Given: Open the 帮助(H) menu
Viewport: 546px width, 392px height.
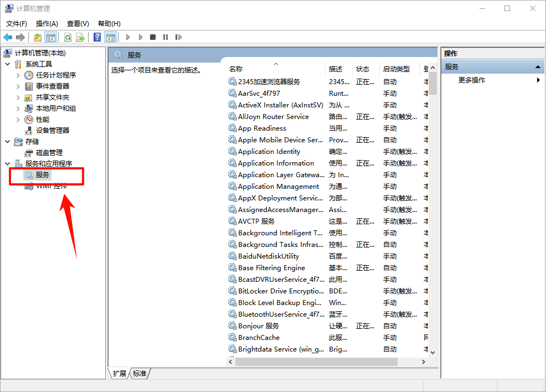Looking at the screenshot, I should click(x=109, y=24).
